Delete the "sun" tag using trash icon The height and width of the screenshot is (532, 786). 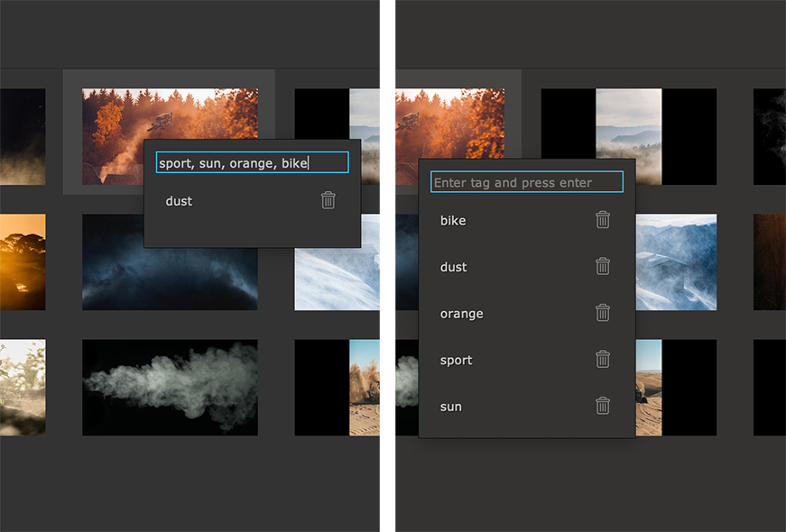coord(603,407)
